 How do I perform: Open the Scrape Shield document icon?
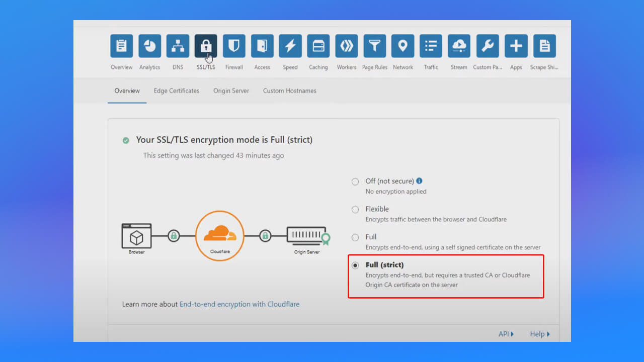click(x=544, y=46)
